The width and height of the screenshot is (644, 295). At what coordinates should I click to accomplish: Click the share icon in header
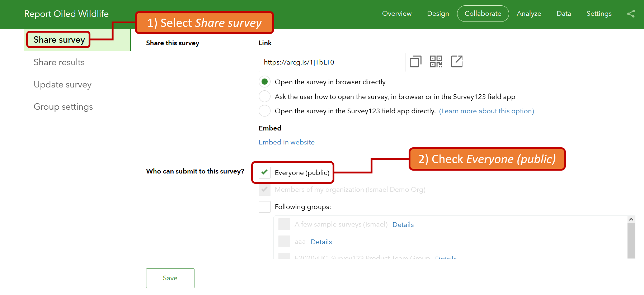[631, 14]
